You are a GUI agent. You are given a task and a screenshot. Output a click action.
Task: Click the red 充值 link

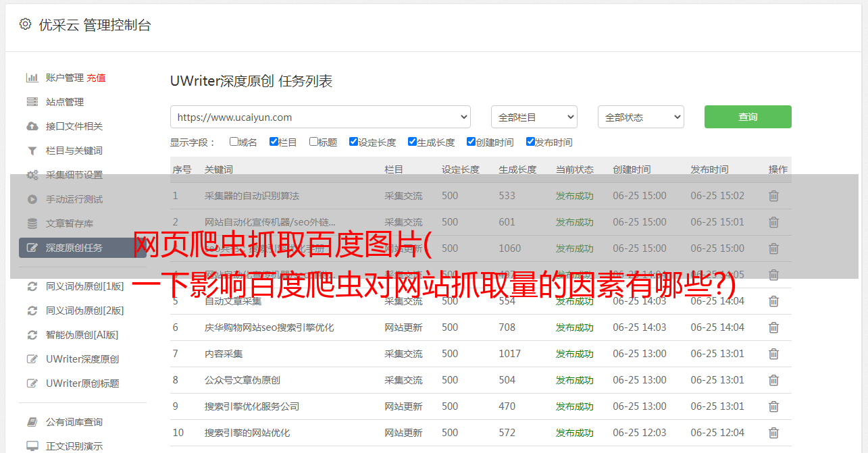tap(96, 78)
